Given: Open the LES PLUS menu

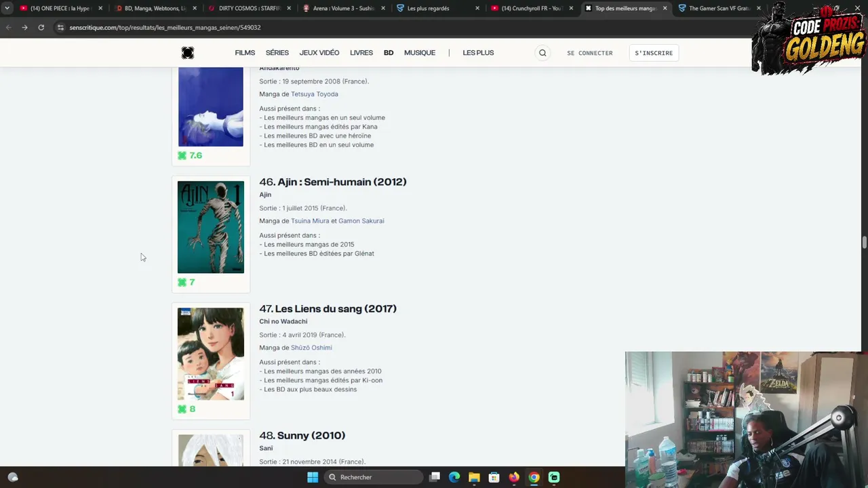Looking at the screenshot, I should coord(478,53).
